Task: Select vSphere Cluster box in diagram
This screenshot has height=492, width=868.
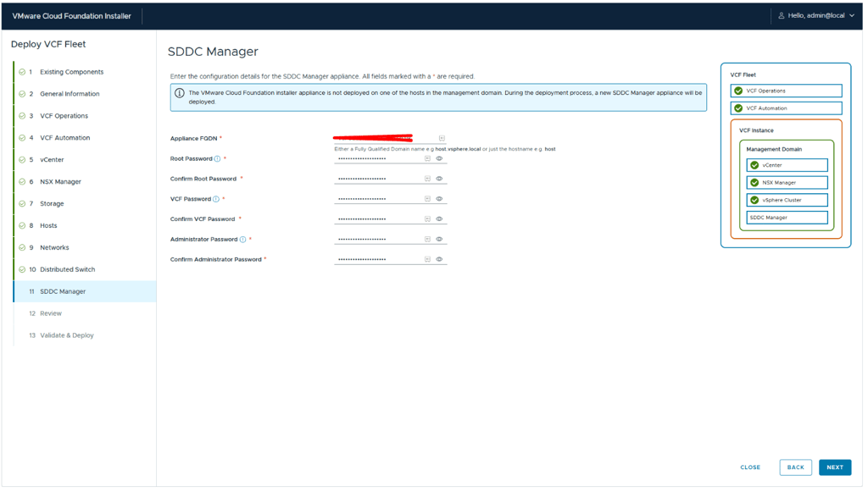Action: coord(787,200)
